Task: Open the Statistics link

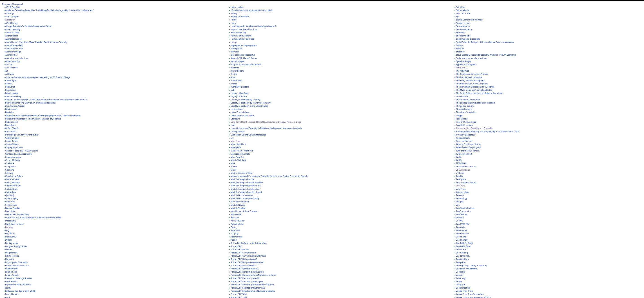Action: (x=460, y=52)
